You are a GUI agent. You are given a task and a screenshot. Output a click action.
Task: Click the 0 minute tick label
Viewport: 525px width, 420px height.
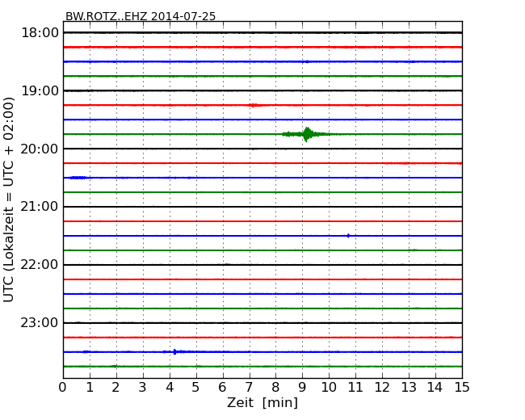[63, 388]
